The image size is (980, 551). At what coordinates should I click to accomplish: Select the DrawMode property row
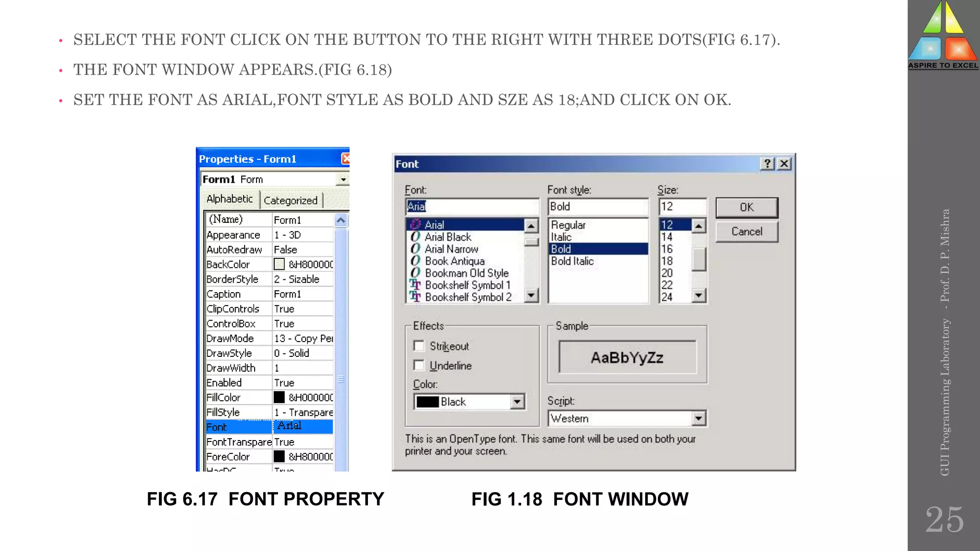269,338
